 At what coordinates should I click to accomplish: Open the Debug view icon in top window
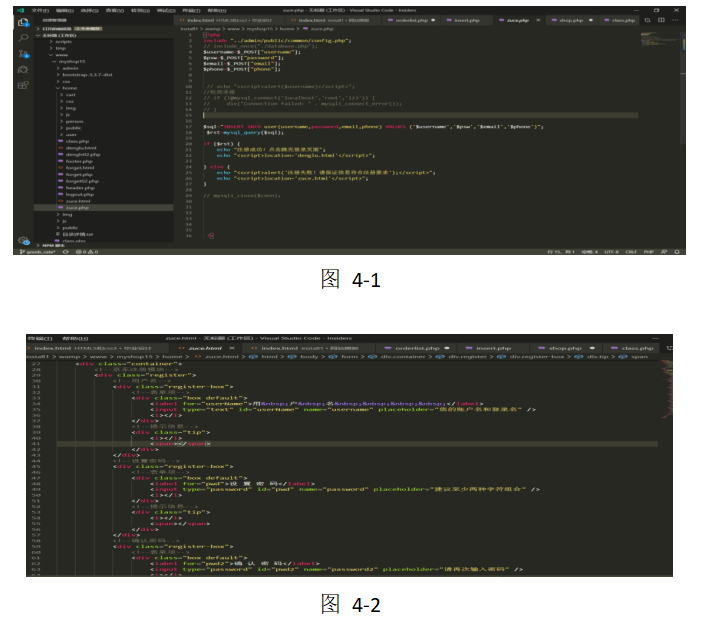(23, 69)
